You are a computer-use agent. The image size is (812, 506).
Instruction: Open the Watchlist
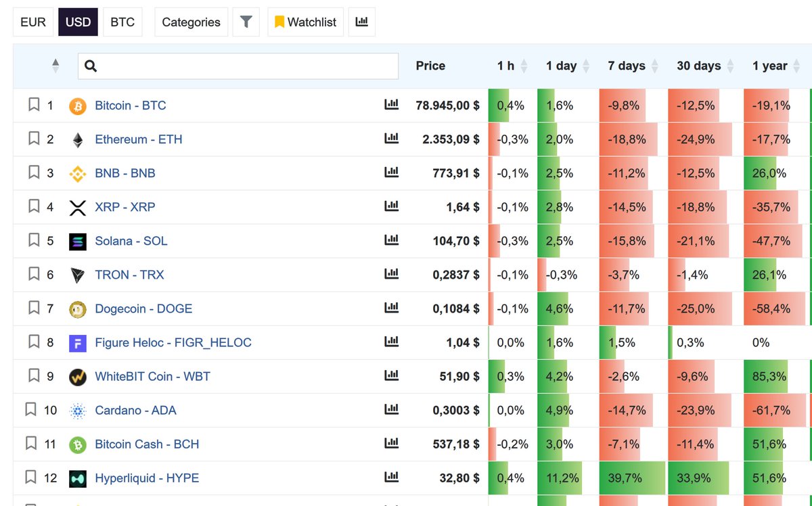tap(305, 22)
